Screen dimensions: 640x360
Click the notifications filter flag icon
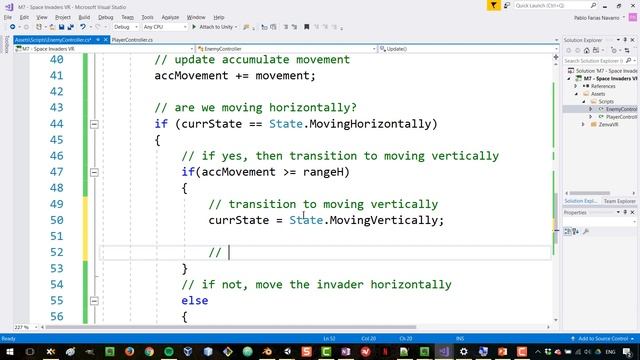tap(493, 5)
